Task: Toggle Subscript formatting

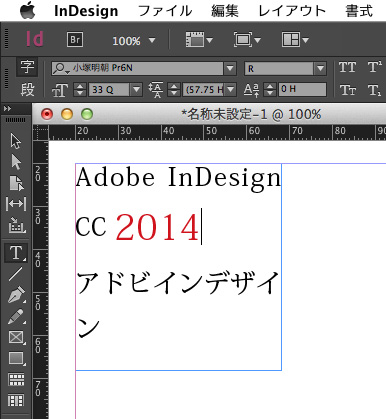Action: pyautogui.click(x=374, y=90)
